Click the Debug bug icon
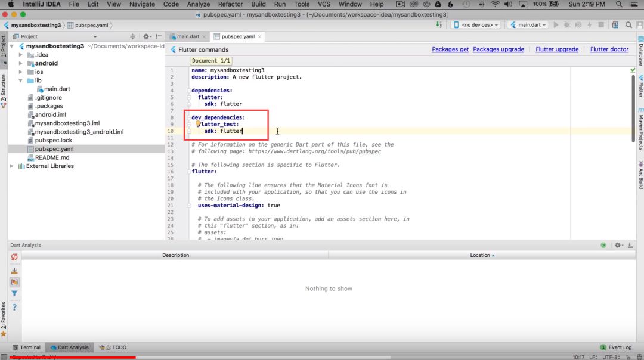This screenshot has height=360, width=644. click(x=567, y=25)
